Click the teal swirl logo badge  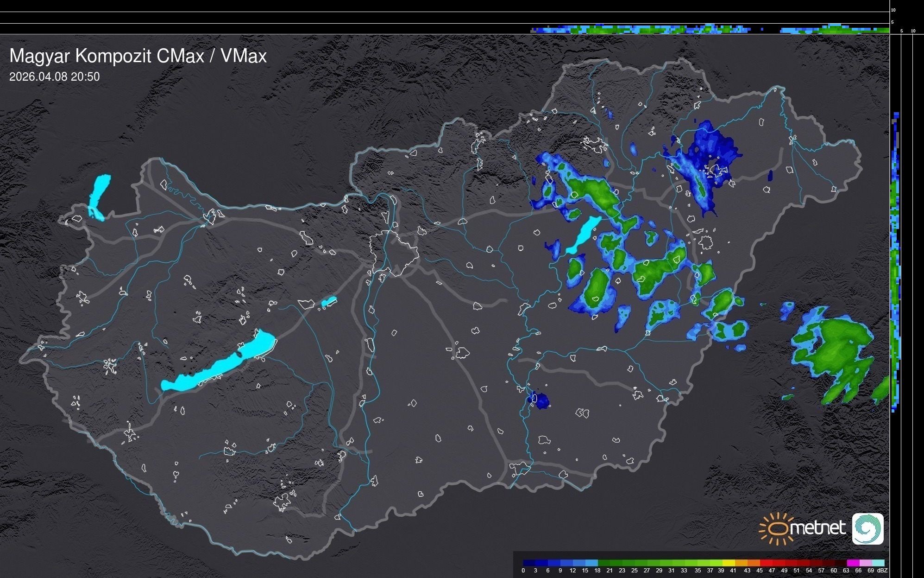[867, 528]
